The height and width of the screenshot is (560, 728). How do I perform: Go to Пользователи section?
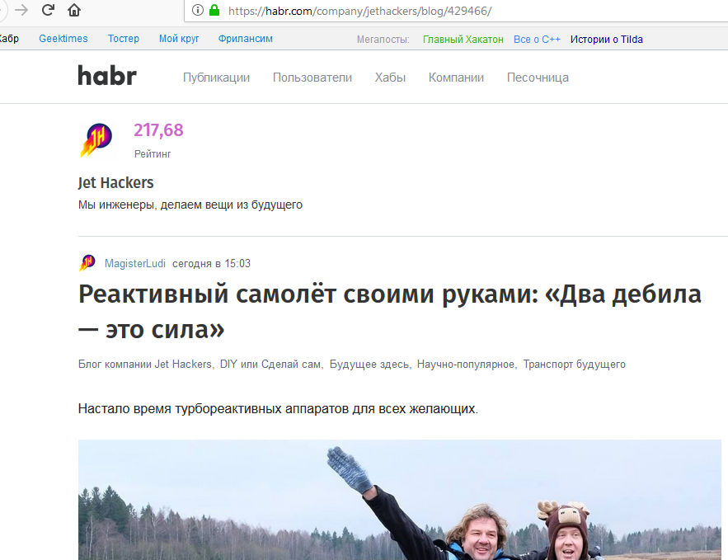pos(312,78)
